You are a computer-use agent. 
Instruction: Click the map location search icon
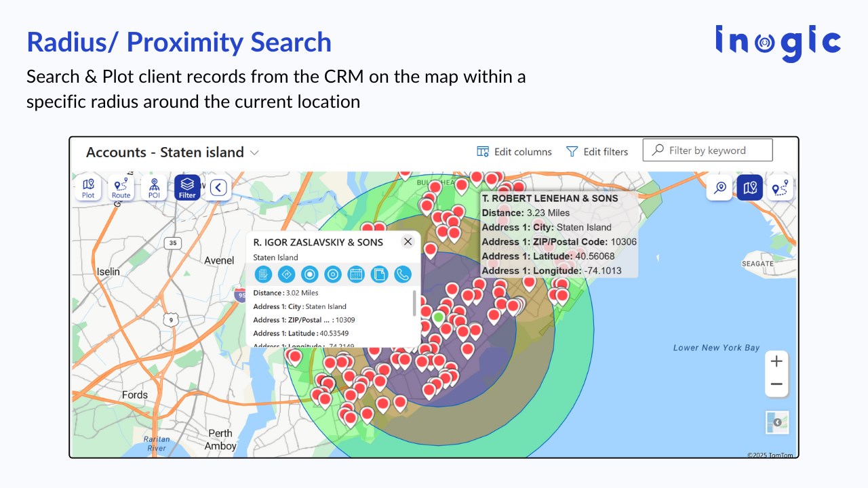720,188
